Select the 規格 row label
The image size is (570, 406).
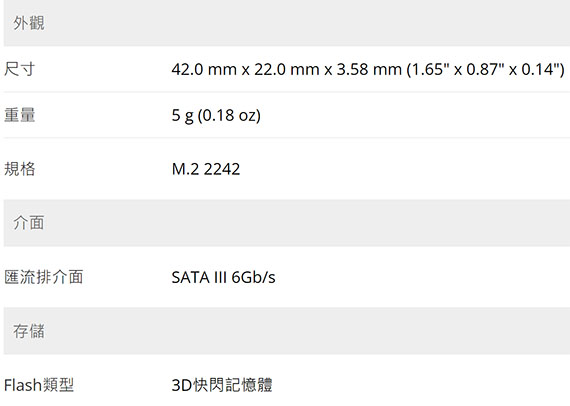click(x=19, y=169)
